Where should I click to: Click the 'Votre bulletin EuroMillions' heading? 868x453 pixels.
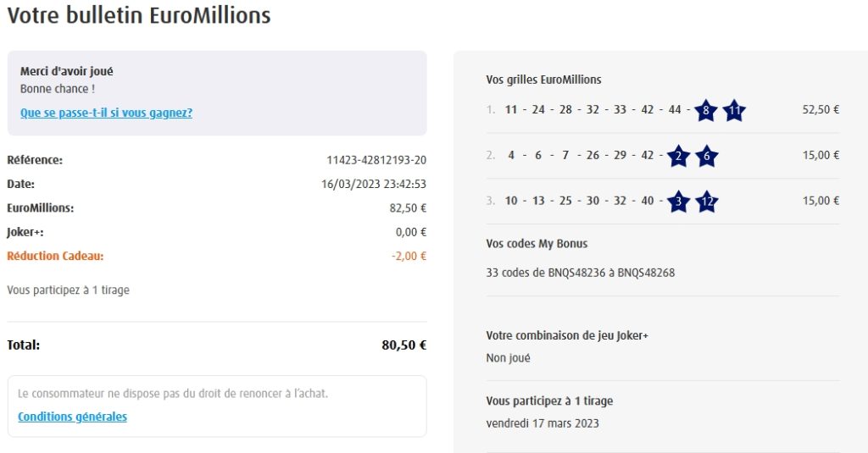pyautogui.click(x=139, y=15)
